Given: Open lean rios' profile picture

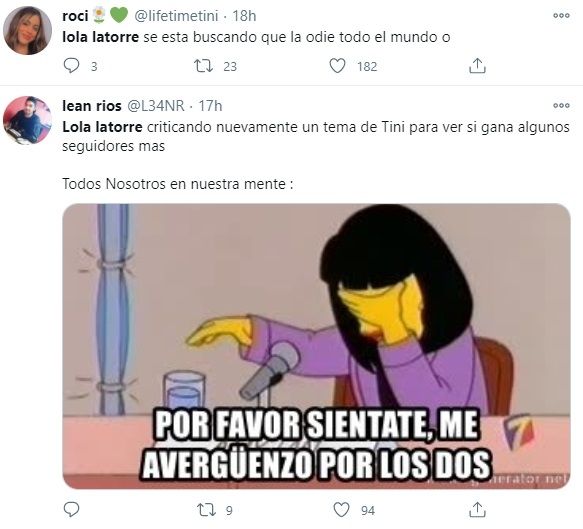Looking at the screenshot, I should pos(27,120).
